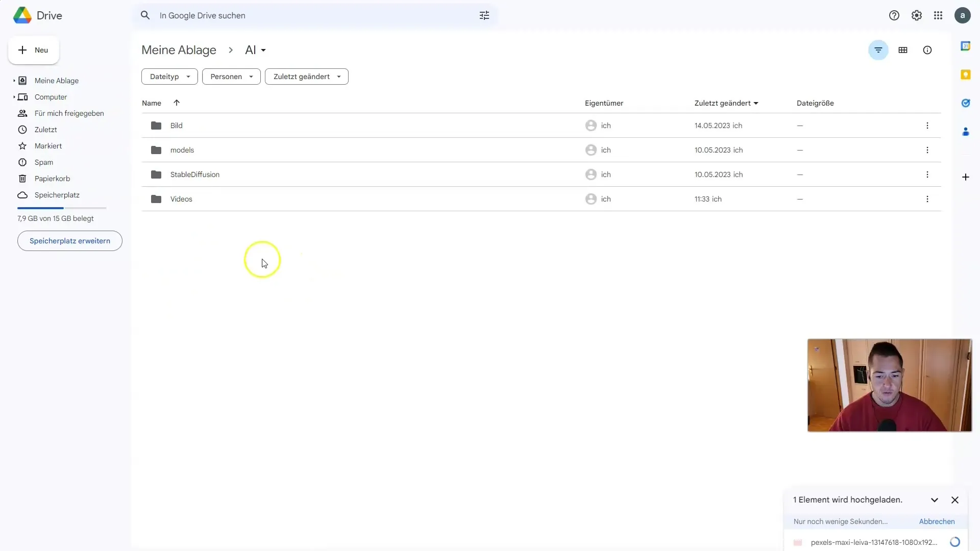Click the upload progress spinner
980x551 pixels.
[955, 542]
